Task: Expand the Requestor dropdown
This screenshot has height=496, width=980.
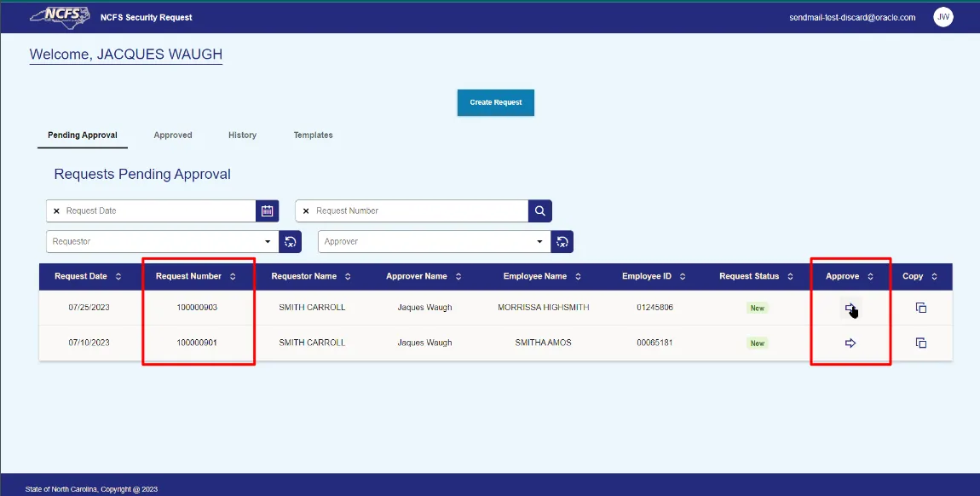Action: [x=268, y=242]
